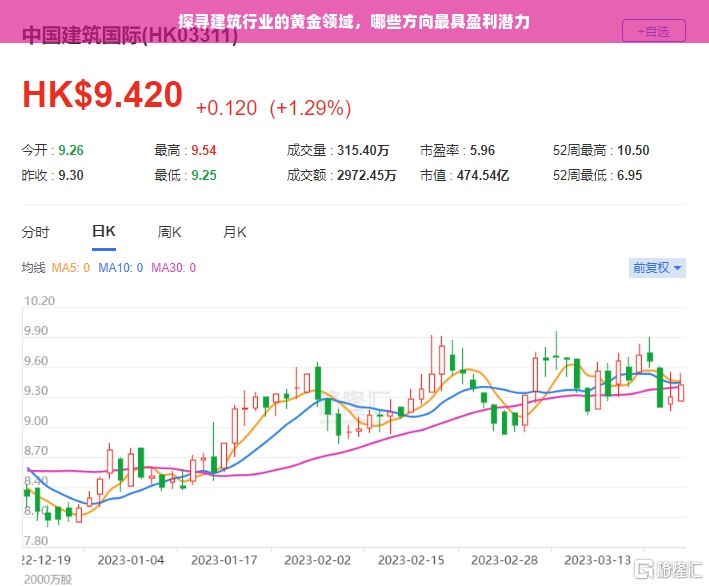This screenshot has width=709, height=586.
Task: Click the 昨收 value 9.30
Action: point(71,175)
